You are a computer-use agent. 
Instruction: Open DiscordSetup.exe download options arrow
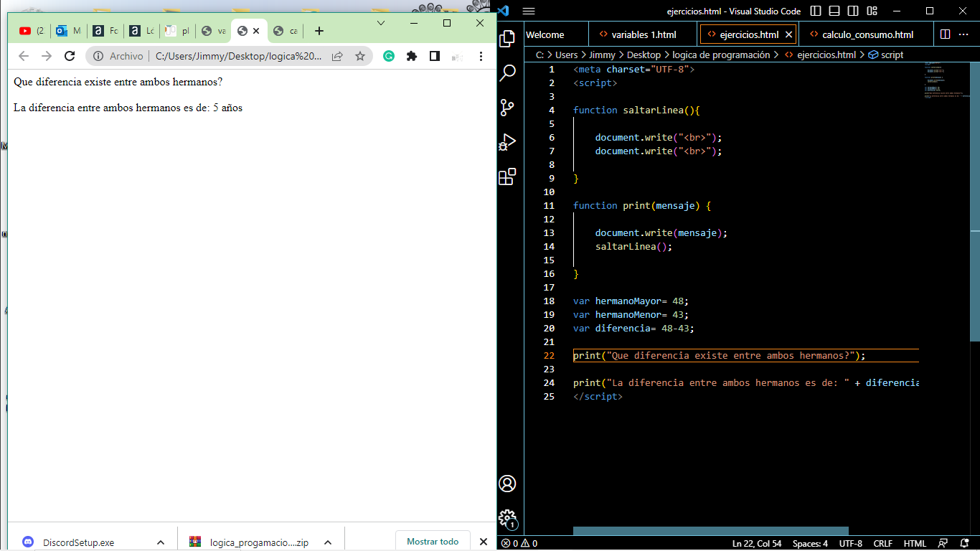tap(161, 542)
